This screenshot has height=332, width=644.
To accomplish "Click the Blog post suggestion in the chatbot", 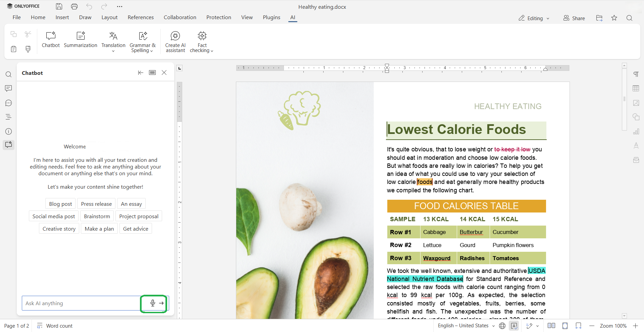I will (x=60, y=203).
